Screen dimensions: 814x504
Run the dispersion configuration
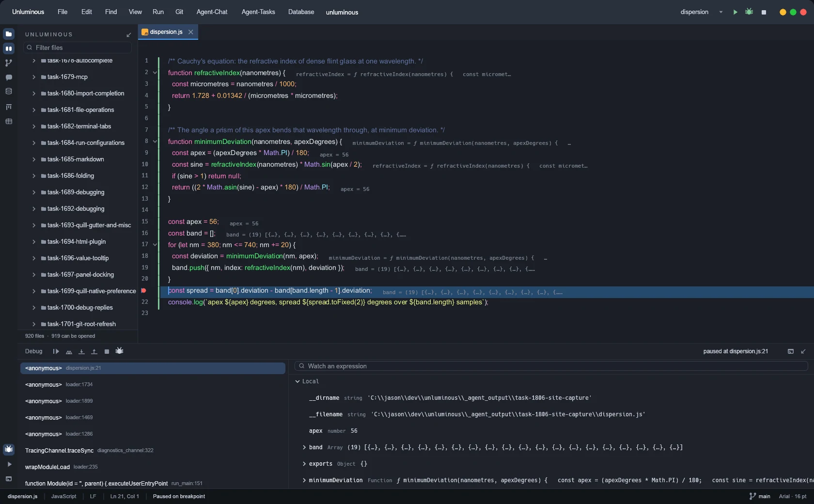735,12
